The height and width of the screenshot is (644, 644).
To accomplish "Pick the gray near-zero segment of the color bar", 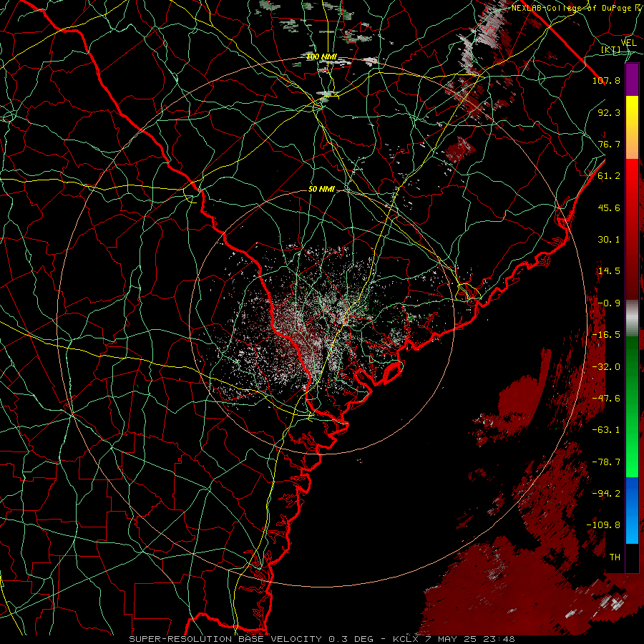I will pyautogui.click(x=632, y=318).
